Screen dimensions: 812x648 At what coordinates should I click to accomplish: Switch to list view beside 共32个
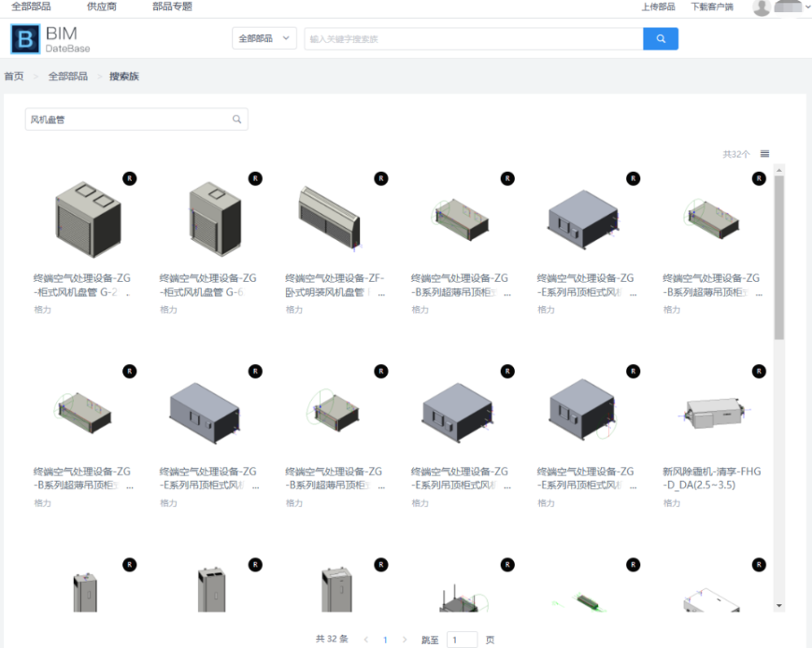(765, 154)
